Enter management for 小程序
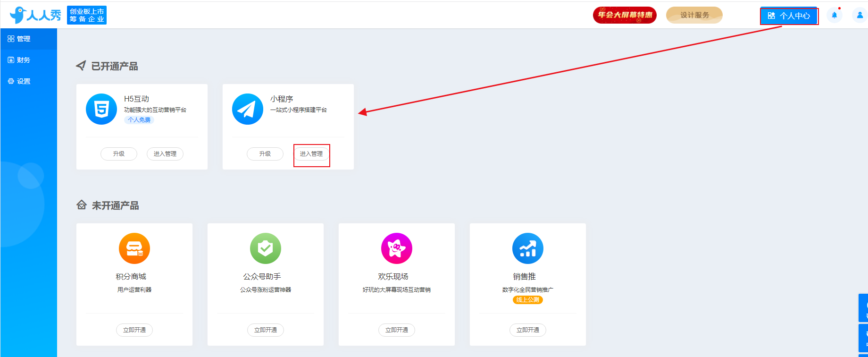This screenshot has height=357, width=868. [x=311, y=154]
